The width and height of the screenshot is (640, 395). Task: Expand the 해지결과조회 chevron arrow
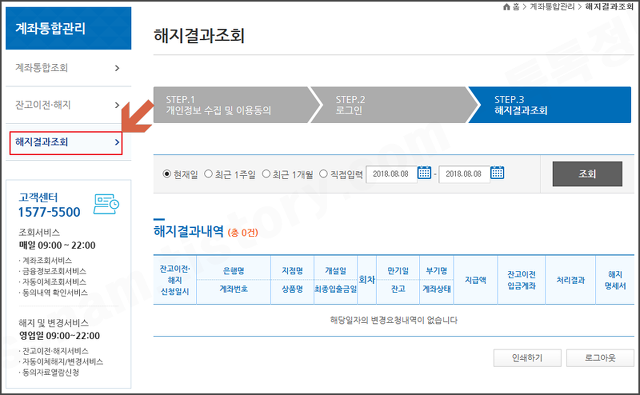(117, 142)
